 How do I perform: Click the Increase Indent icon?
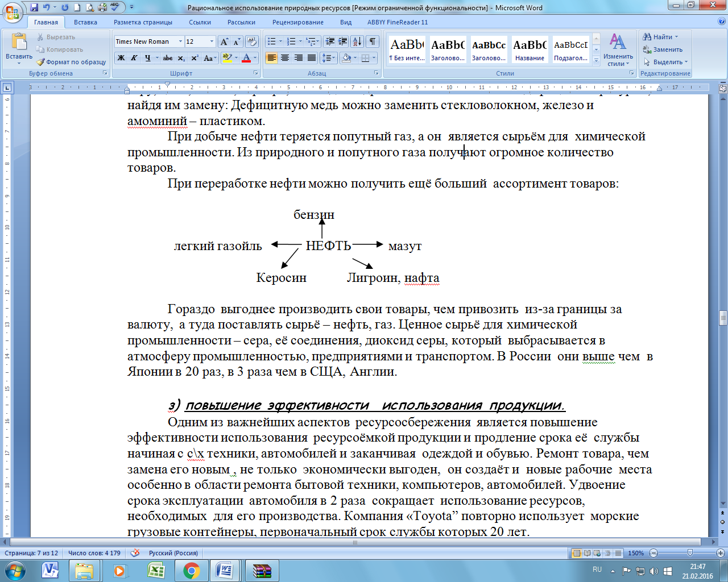tap(342, 41)
